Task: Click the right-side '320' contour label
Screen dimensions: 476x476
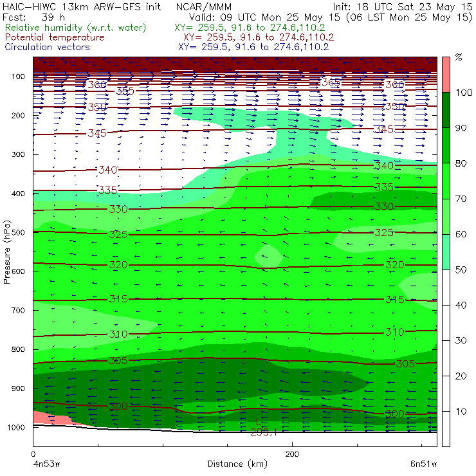Action: [395, 265]
